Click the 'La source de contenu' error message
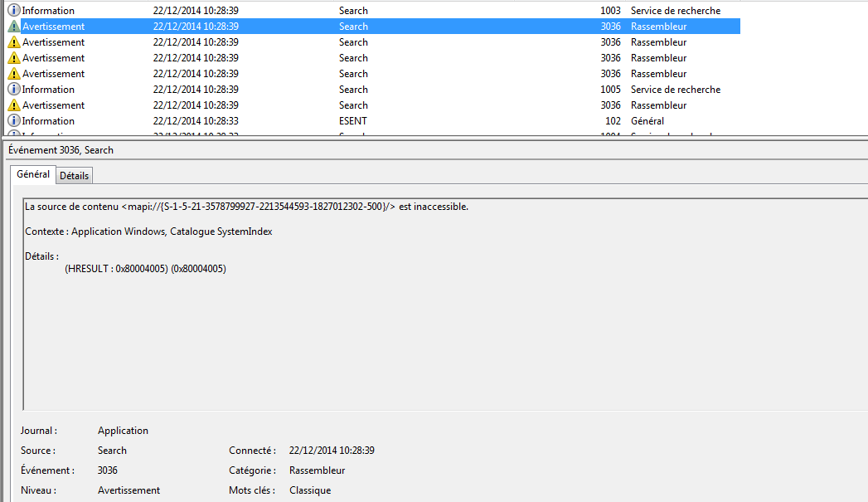 pos(246,207)
